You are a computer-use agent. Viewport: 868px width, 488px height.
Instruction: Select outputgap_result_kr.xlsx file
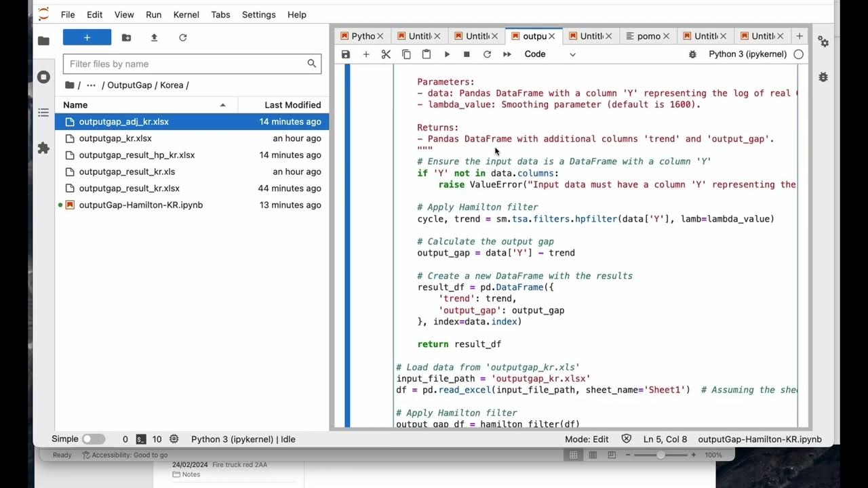(x=192, y=188)
